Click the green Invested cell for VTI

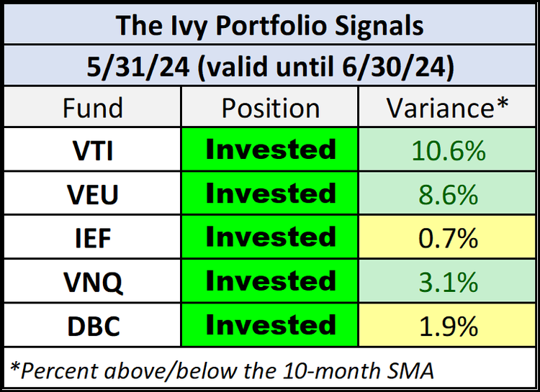pyautogui.click(x=271, y=150)
